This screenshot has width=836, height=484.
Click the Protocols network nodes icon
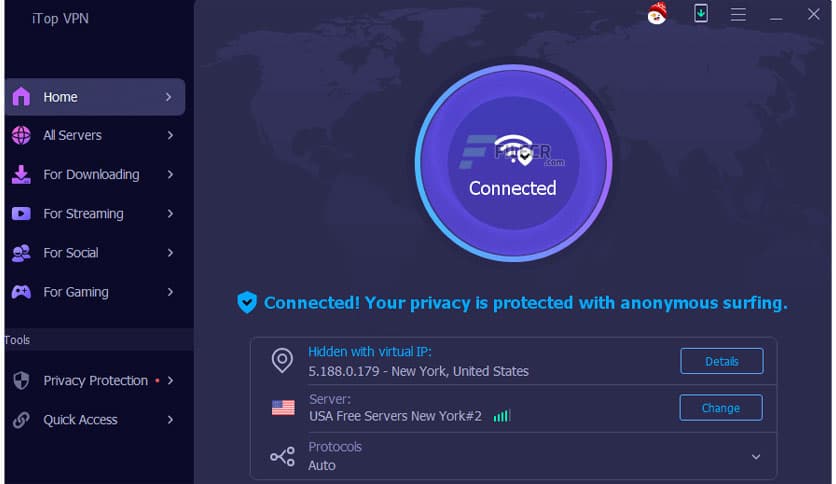click(283, 456)
